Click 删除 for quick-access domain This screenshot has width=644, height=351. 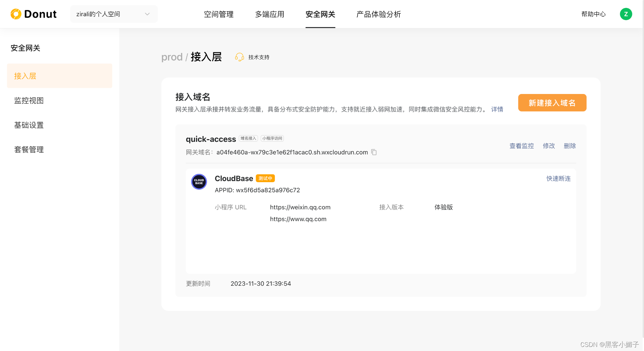[570, 146]
